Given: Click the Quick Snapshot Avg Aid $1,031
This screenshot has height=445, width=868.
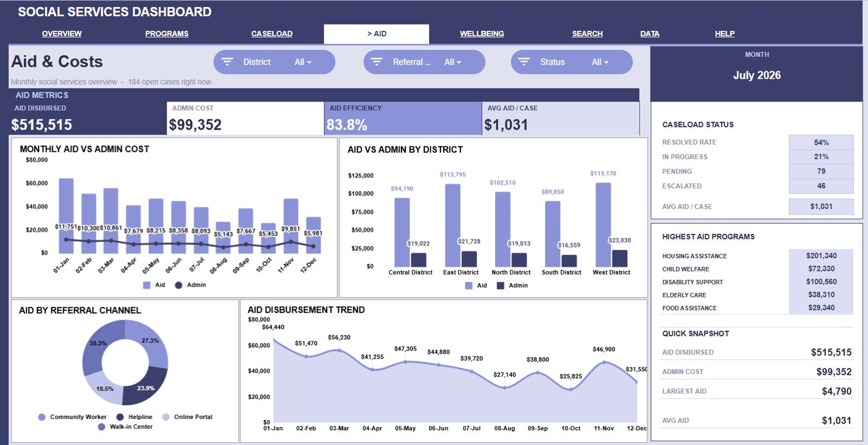Looking at the screenshot, I should click(837, 421).
